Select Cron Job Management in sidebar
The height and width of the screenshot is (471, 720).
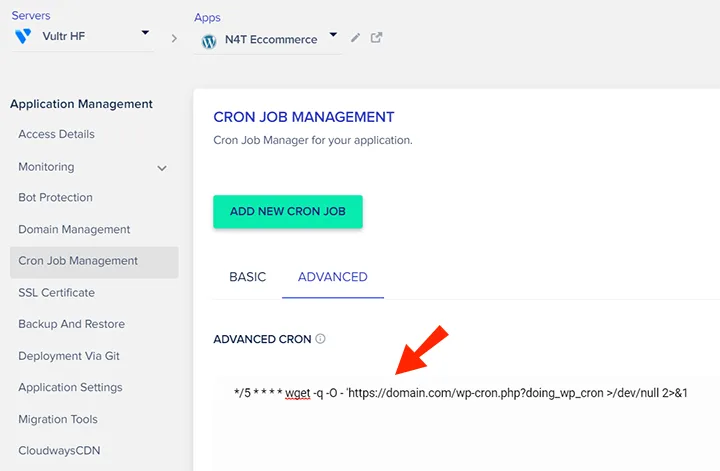tap(94, 262)
